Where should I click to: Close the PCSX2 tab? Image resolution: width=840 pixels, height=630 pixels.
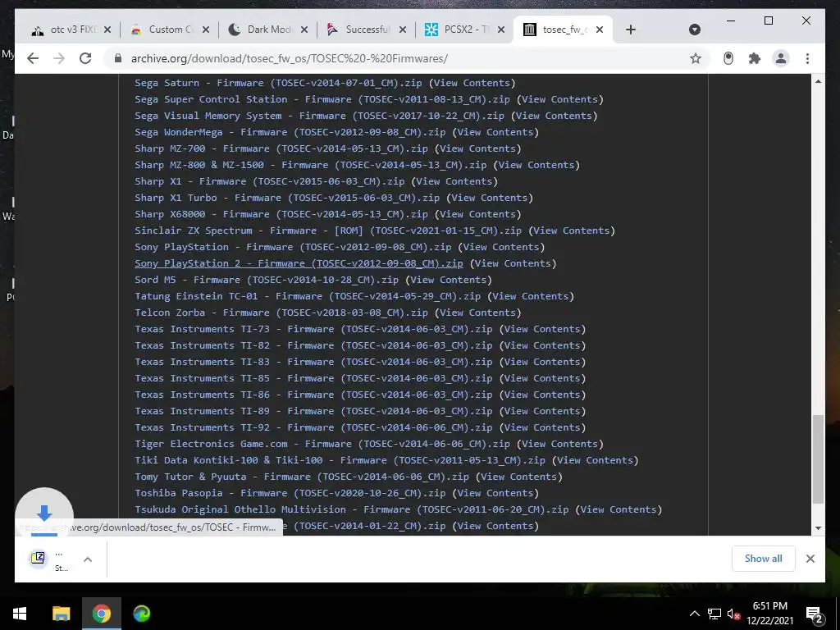[501, 30]
